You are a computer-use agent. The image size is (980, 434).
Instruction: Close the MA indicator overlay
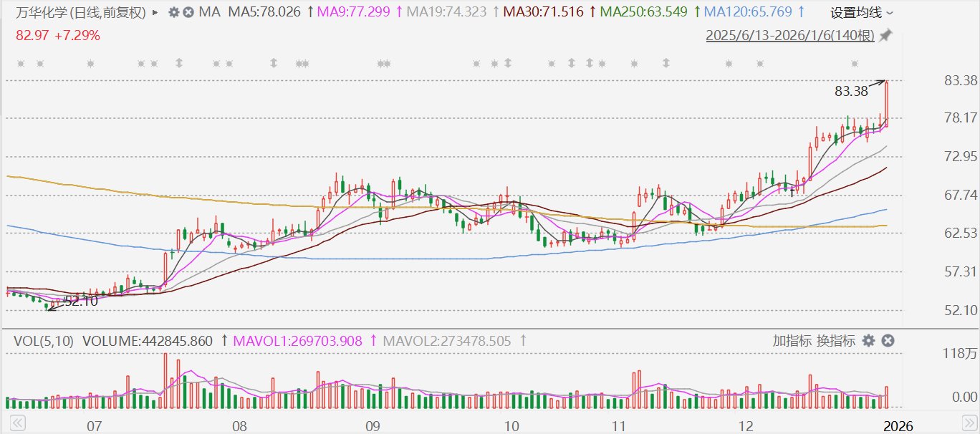pyautogui.click(x=188, y=12)
